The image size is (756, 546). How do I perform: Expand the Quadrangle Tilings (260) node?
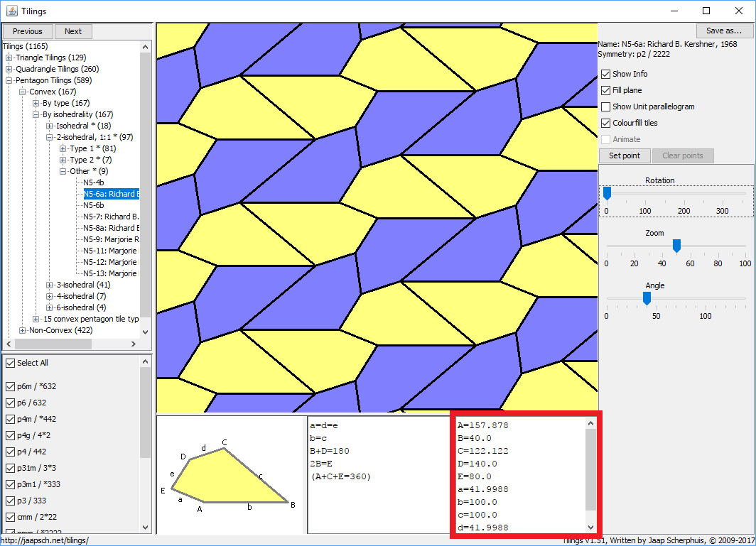pyautogui.click(x=9, y=69)
